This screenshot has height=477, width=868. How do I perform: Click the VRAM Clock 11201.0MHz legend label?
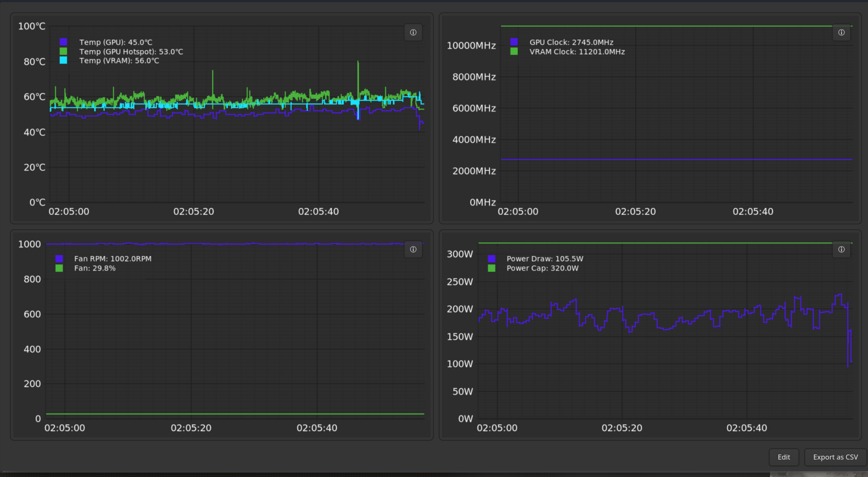[577, 52]
